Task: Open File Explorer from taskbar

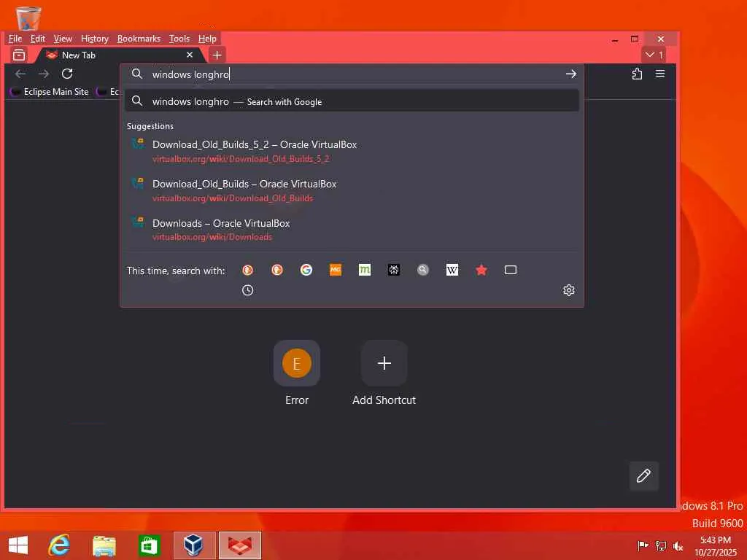Action: coord(104,545)
